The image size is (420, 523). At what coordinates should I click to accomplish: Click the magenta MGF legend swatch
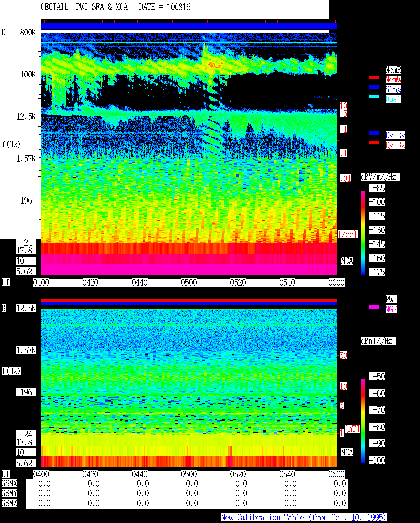coord(374,307)
